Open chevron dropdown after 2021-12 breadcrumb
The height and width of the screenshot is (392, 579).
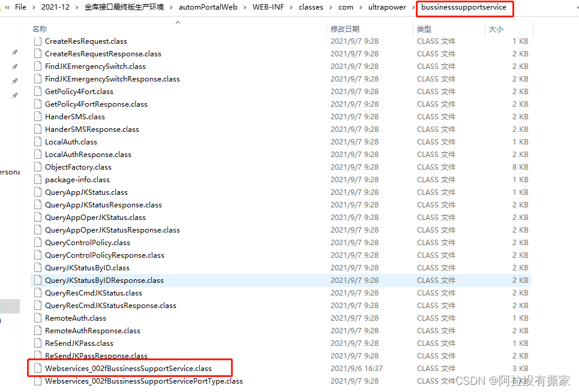(77, 7)
